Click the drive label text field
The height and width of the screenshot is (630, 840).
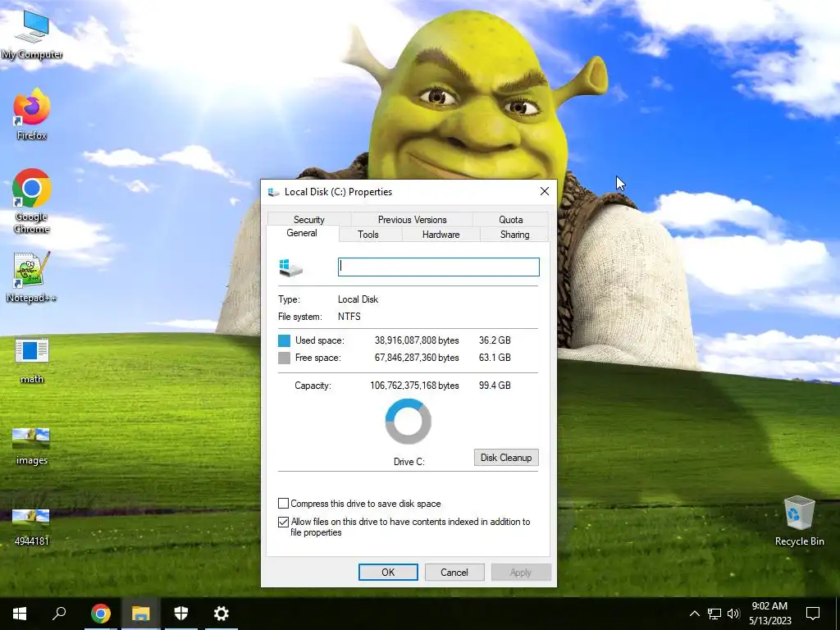click(x=439, y=267)
